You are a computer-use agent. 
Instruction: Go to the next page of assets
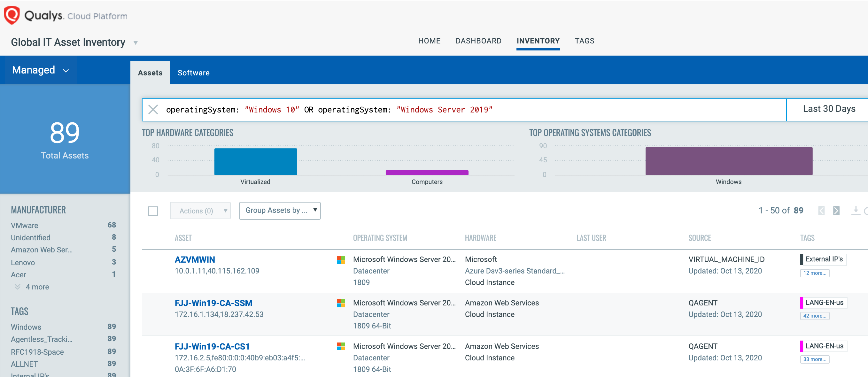pos(836,211)
